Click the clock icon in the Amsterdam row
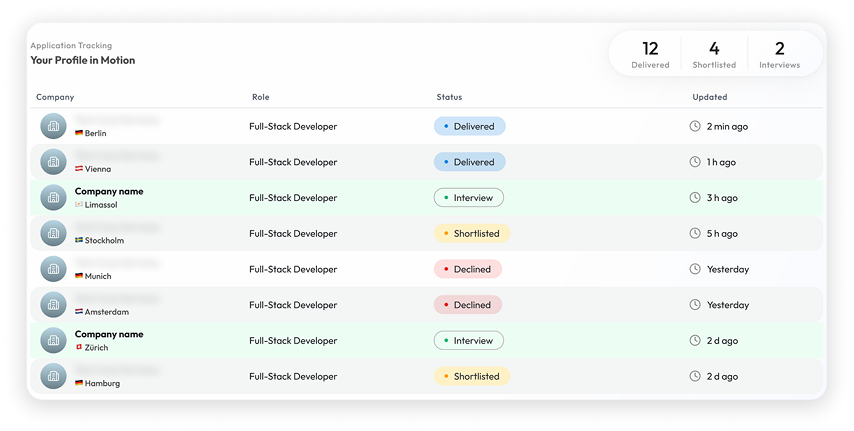The width and height of the screenshot is (854, 431). pyautogui.click(x=695, y=305)
